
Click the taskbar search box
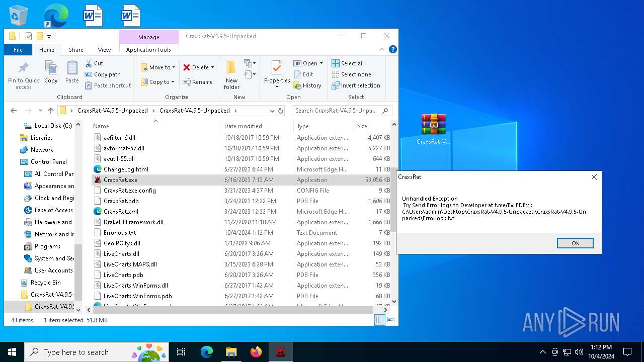pyautogui.click(x=98, y=352)
